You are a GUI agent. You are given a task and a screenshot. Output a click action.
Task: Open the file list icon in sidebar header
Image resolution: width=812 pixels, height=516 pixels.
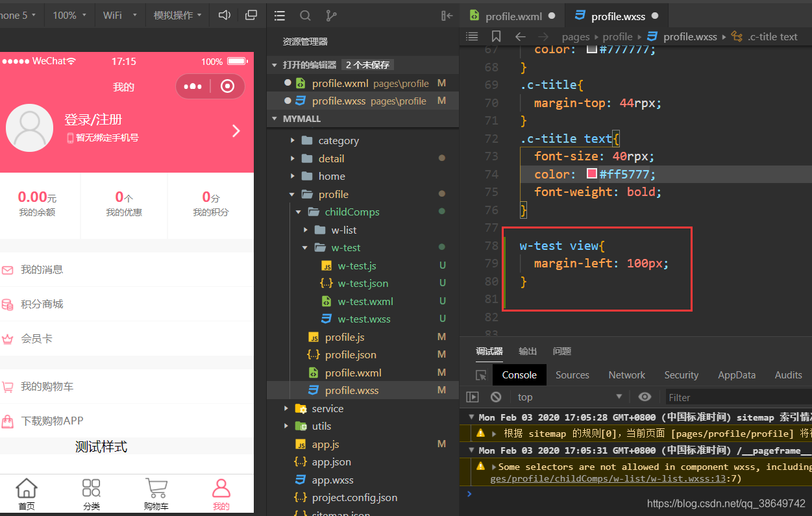pos(280,16)
